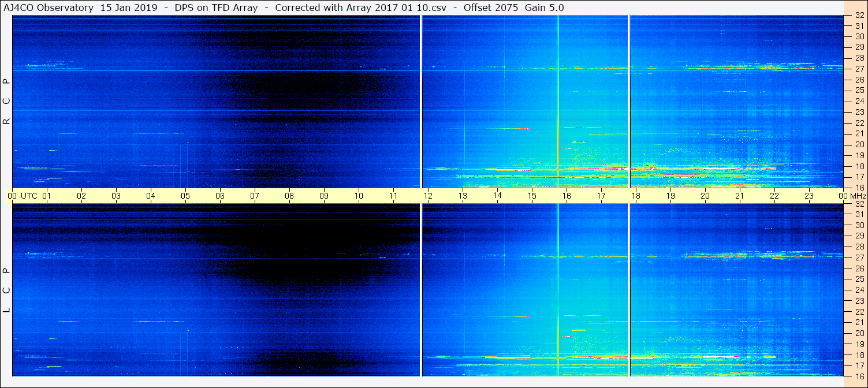Click the 20 MHz tick of RCP panel
This screenshot has width=868, height=388.
[x=859, y=144]
